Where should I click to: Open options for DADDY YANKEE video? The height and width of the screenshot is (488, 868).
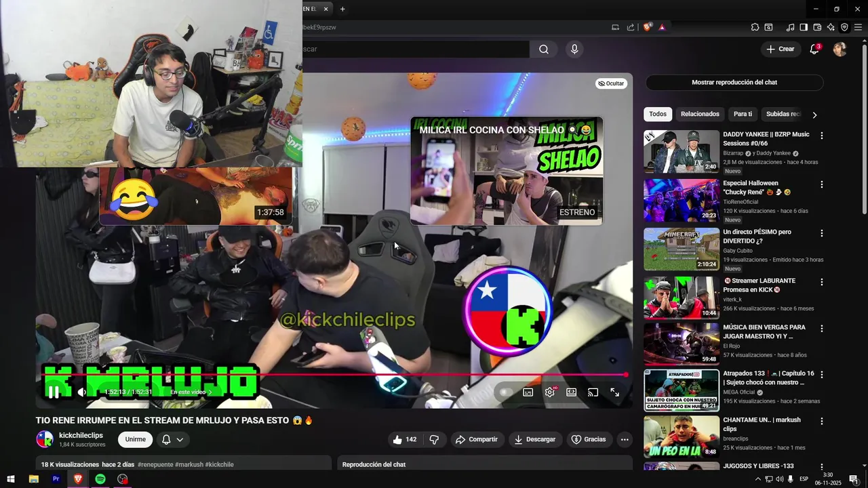(x=822, y=136)
